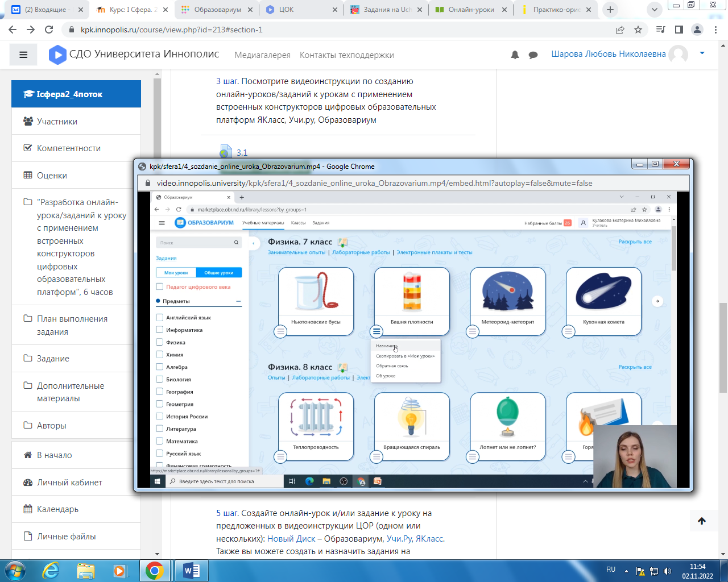Click the SDO Innopolis logo icon

click(57, 55)
